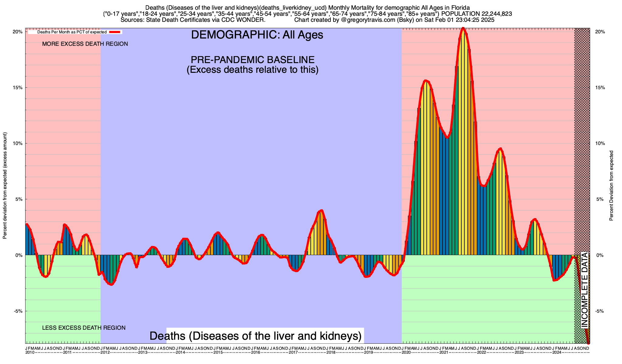Click the 2020 year label on x-axis
Viewport: 622px width, 364px height.
tap(406, 352)
